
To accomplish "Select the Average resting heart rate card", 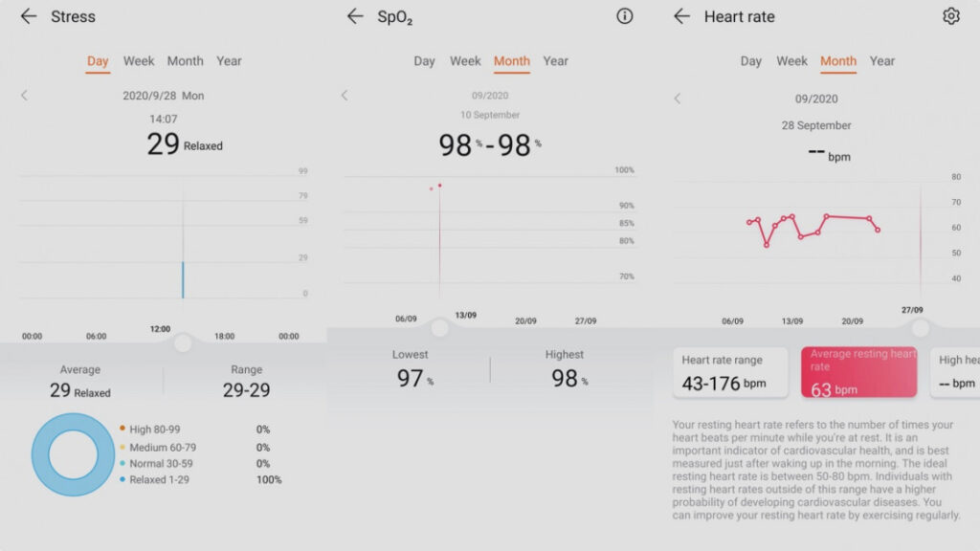I will [858, 372].
